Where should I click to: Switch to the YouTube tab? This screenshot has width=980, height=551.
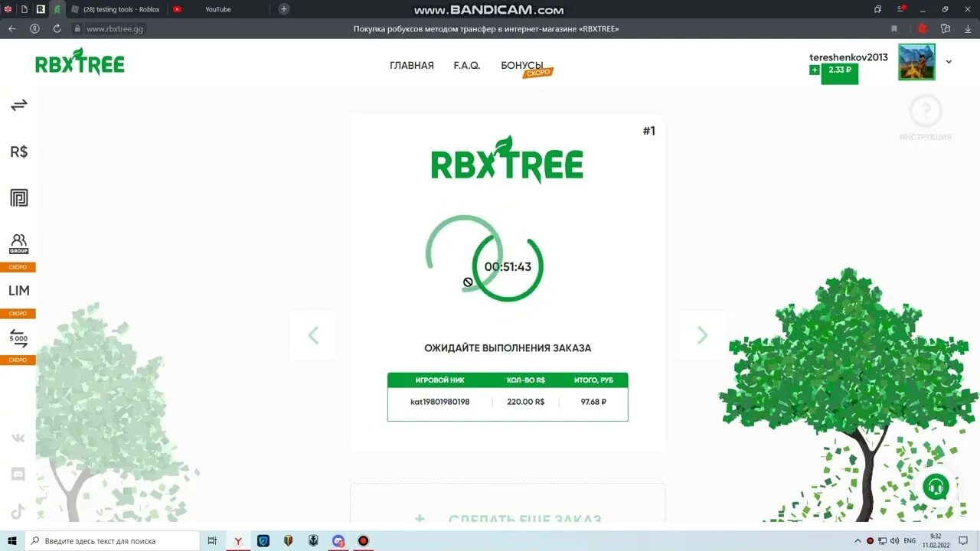pyautogui.click(x=218, y=9)
